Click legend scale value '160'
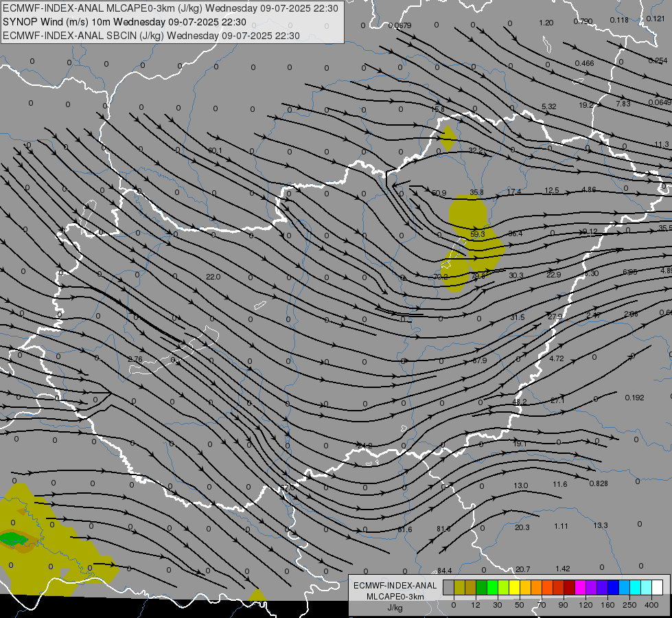 click(x=607, y=605)
